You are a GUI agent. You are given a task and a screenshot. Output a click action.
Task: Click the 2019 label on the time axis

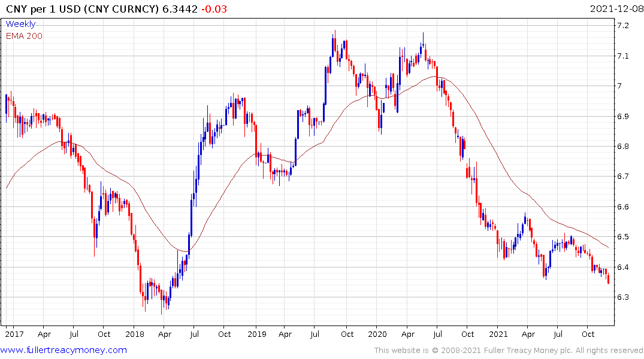click(256, 334)
